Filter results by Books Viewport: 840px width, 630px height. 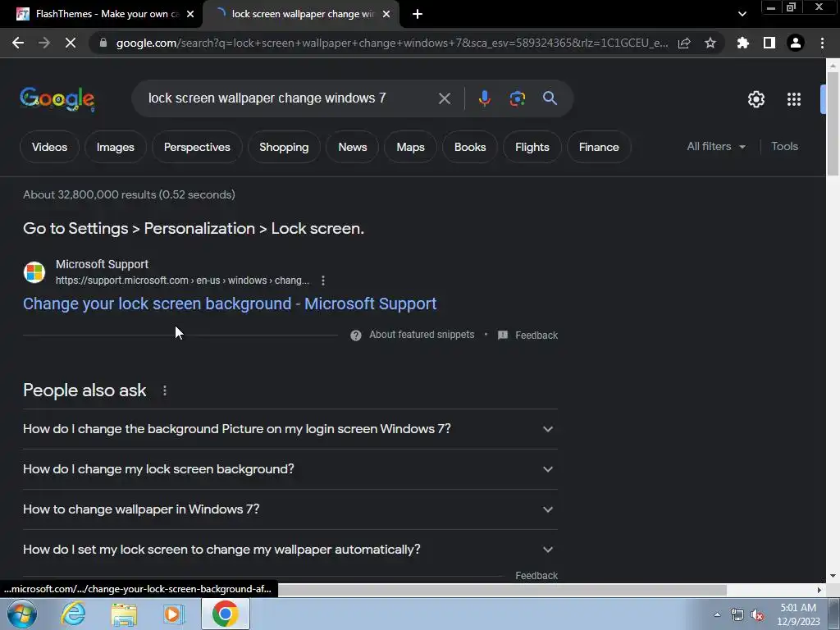pyautogui.click(x=470, y=147)
